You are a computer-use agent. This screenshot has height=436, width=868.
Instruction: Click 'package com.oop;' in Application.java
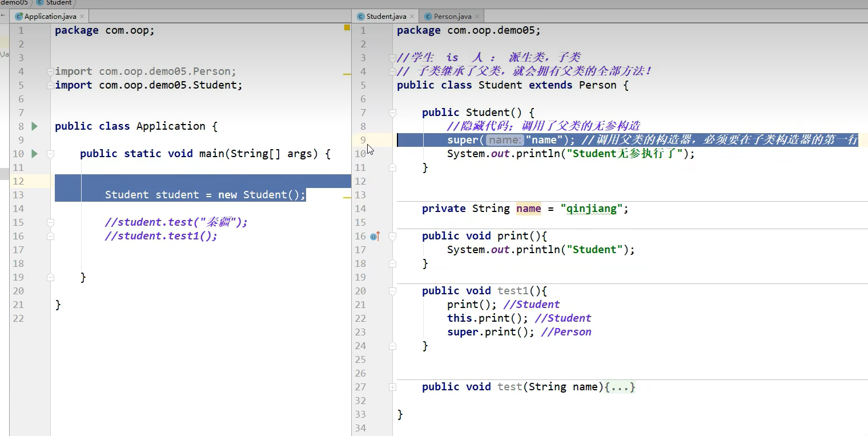pos(105,30)
